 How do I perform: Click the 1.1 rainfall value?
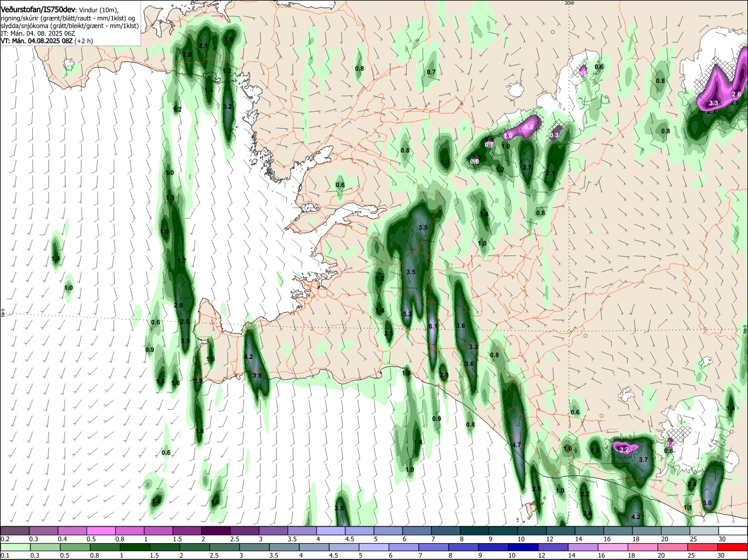click(x=687, y=507)
